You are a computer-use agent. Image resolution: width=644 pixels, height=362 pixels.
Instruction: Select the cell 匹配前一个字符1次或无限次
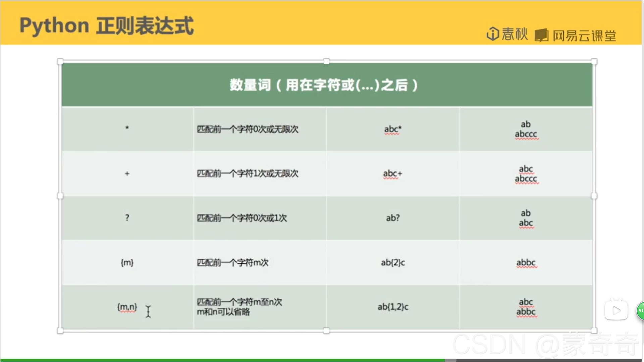tap(260, 174)
